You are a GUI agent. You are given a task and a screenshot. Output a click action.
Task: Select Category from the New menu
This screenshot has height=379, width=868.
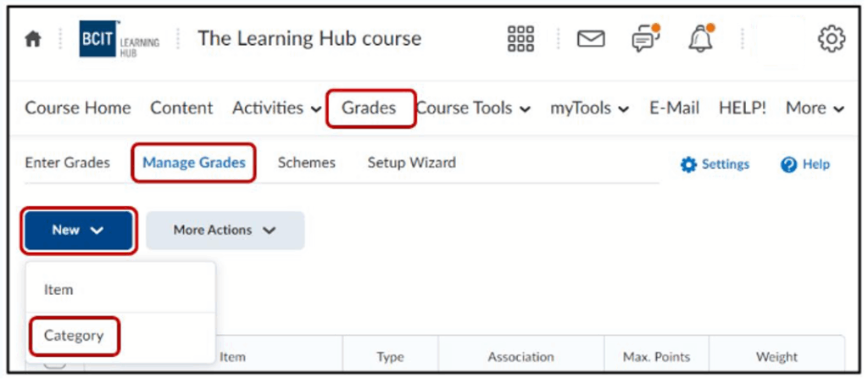[x=74, y=336]
